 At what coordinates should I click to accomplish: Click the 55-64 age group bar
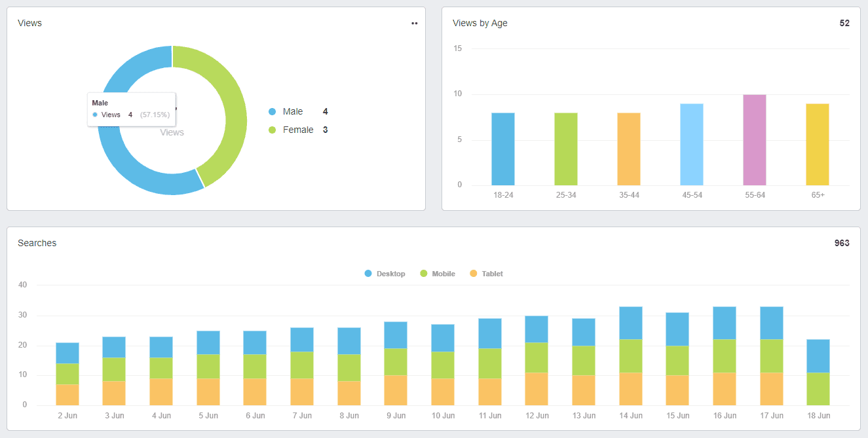[x=754, y=140]
